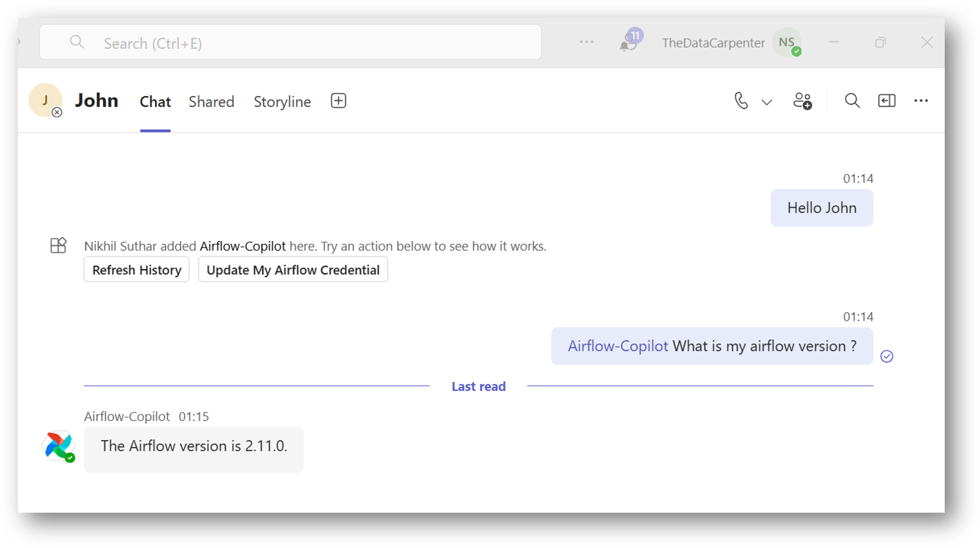Image resolution: width=980 pixels, height=548 pixels.
Task: Click the back chevron at title bar left
Action: click(x=19, y=41)
